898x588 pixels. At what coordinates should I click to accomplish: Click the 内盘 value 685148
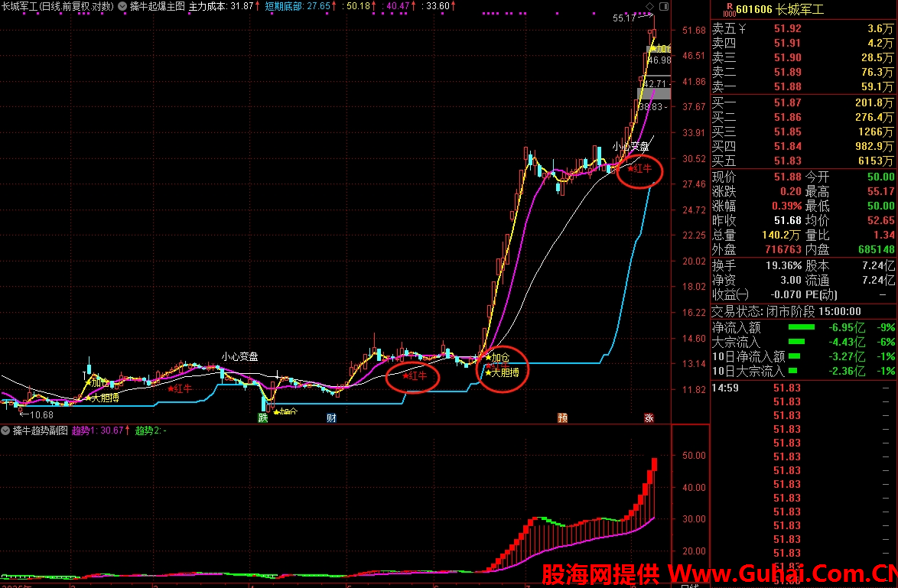[x=877, y=249]
